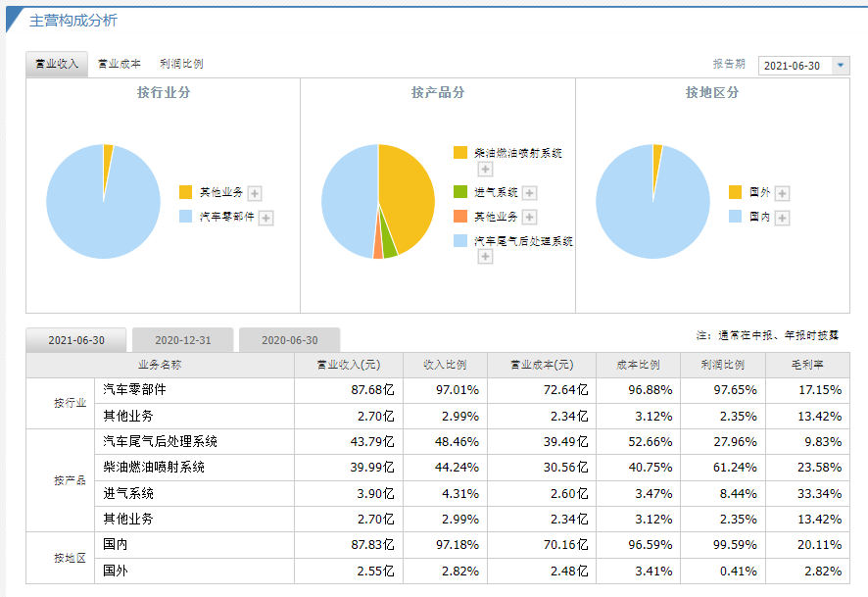
Task: Click the 汽车尾气后处理系统 row name in table
Action: pyautogui.click(x=160, y=441)
